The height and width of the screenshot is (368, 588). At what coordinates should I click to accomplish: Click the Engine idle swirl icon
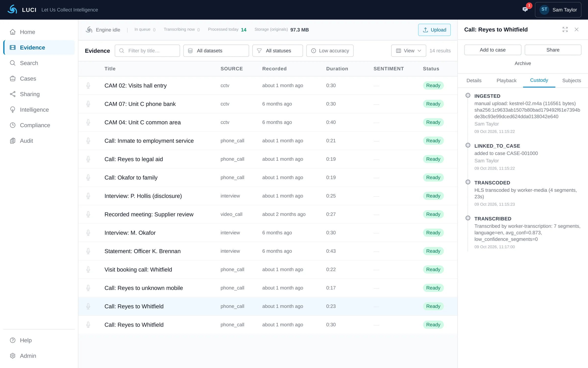tap(89, 30)
